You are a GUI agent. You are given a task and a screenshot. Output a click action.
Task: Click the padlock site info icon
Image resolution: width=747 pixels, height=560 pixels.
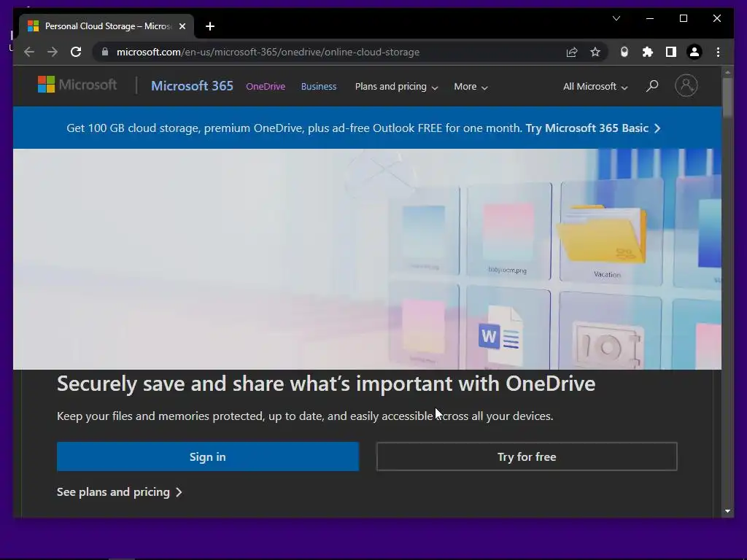pyautogui.click(x=105, y=52)
